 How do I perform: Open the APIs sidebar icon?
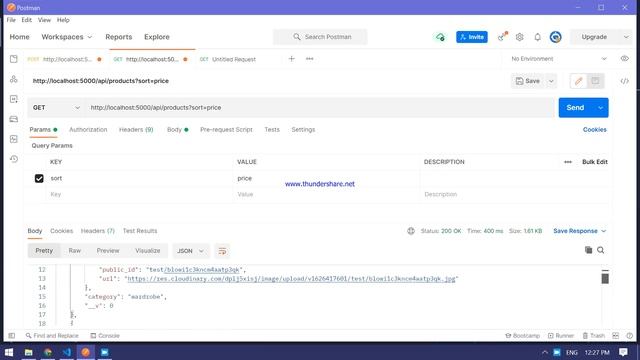(x=13, y=79)
